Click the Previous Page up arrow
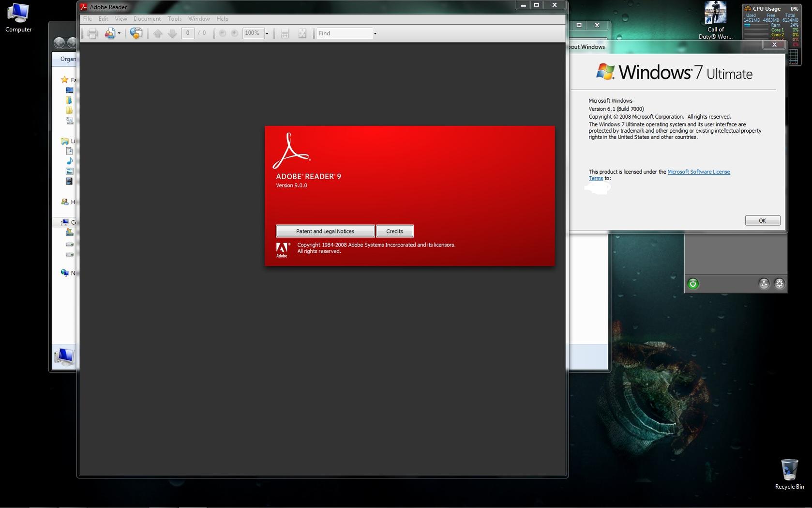812x508 pixels. (x=158, y=33)
